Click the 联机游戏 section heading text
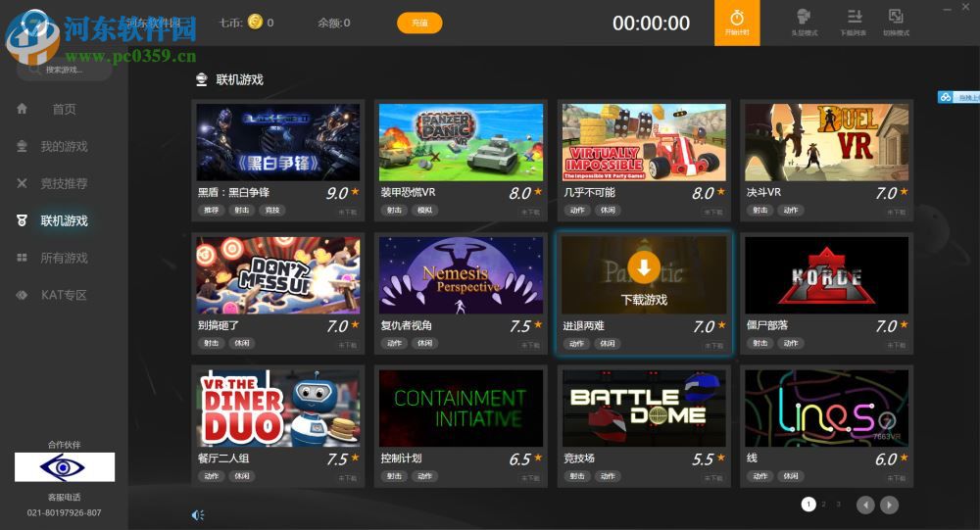The width and height of the screenshot is (980, 530). coord(239,79)
